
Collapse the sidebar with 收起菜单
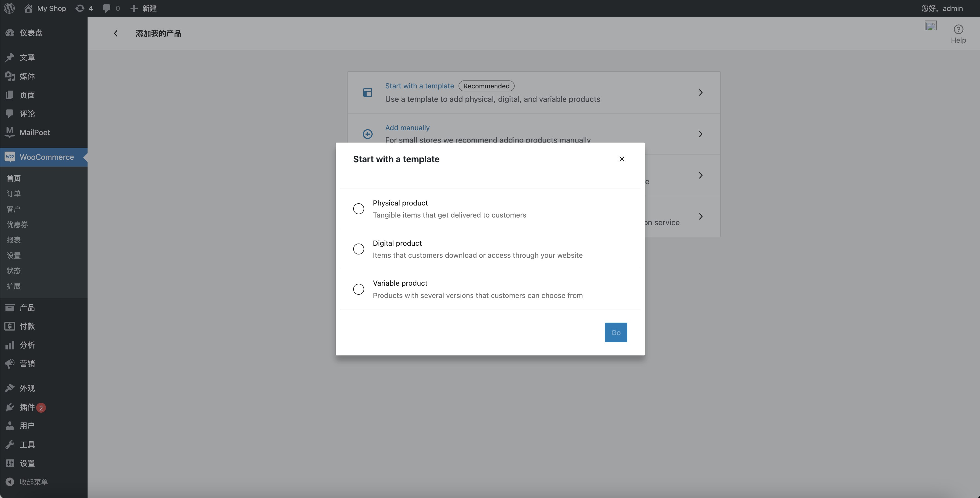point(33,482)
